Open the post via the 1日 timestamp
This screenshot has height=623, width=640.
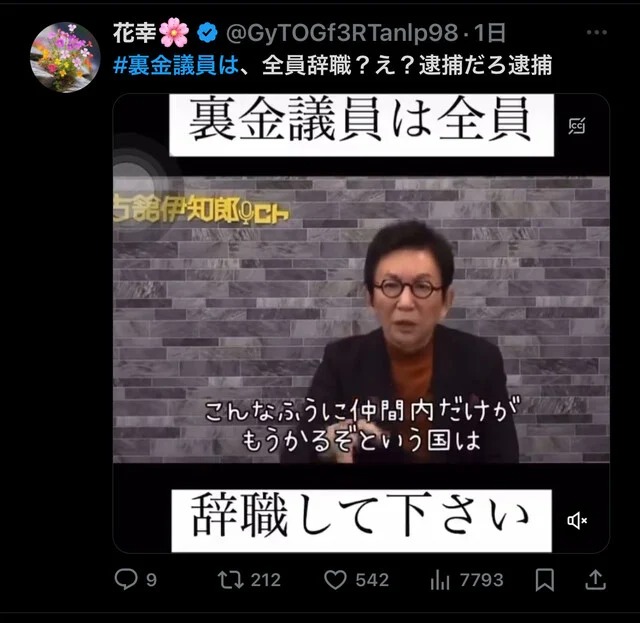tap(490, 33)
